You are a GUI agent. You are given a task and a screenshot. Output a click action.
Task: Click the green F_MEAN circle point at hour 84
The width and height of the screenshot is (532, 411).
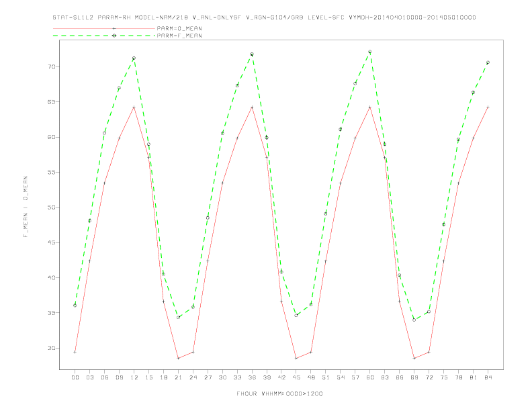tap(488, 62)
